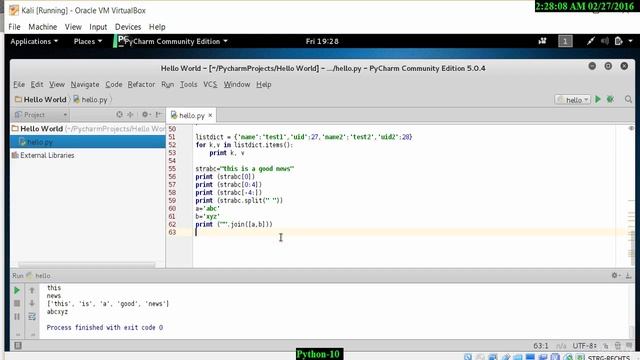The width and height of the screenshot is (640, 360).
Task: Click line 63 in the editor
Action: 408,232
